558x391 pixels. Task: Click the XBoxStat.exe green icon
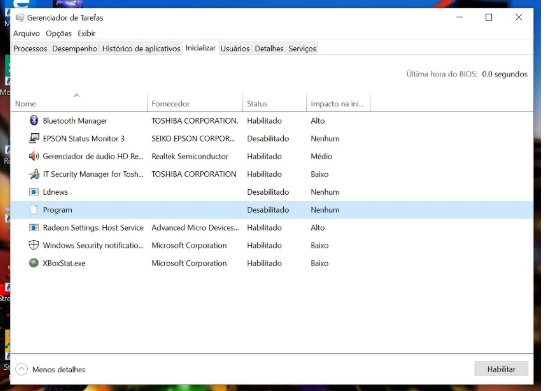[34, 263]
